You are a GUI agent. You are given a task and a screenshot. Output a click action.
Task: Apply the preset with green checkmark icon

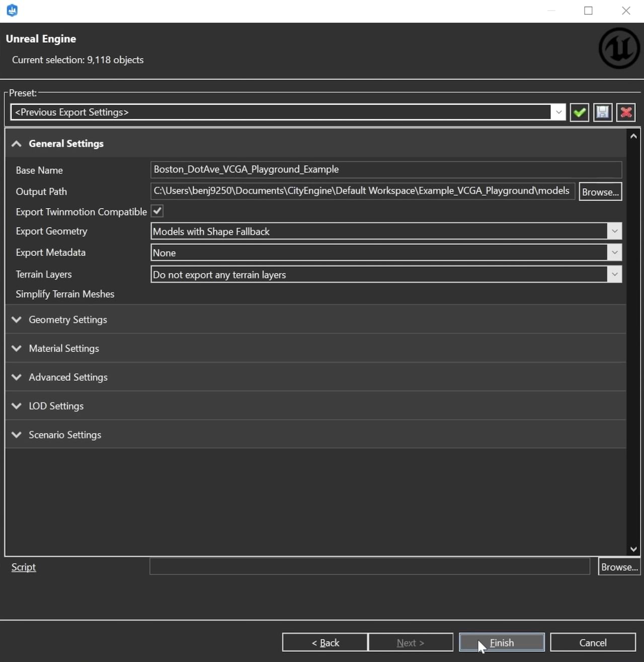pyautogui.click(x=580, y=112)
